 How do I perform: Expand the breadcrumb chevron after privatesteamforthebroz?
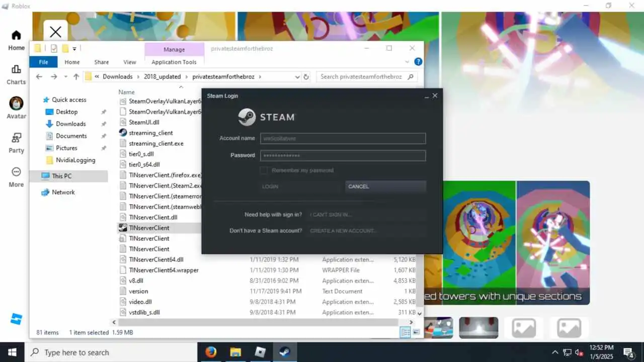(260, 77)
